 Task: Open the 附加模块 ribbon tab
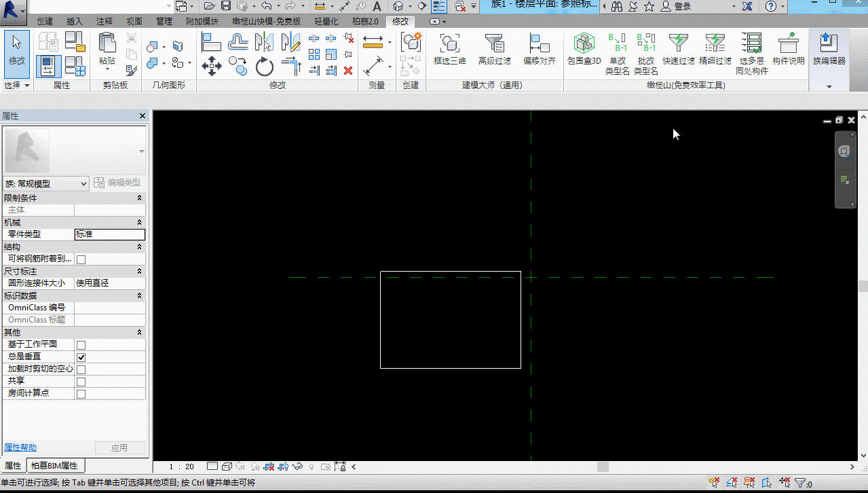tap(202, 22)
